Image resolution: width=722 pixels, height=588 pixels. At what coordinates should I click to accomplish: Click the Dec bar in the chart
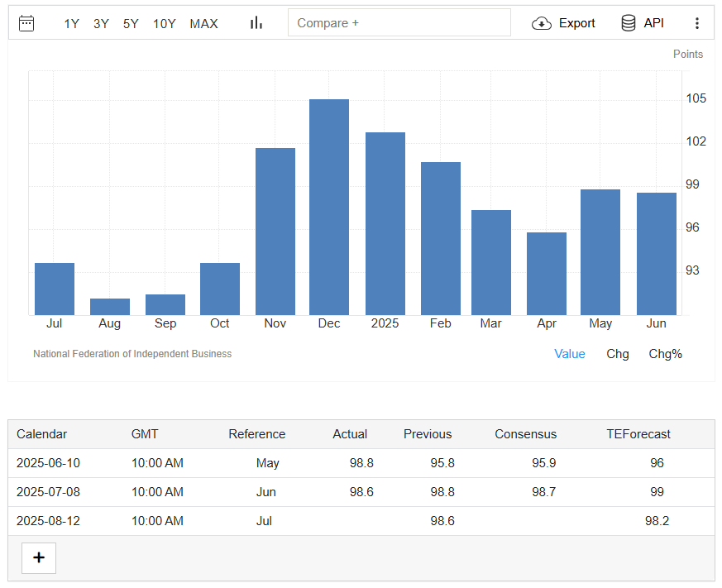(329, 208)
